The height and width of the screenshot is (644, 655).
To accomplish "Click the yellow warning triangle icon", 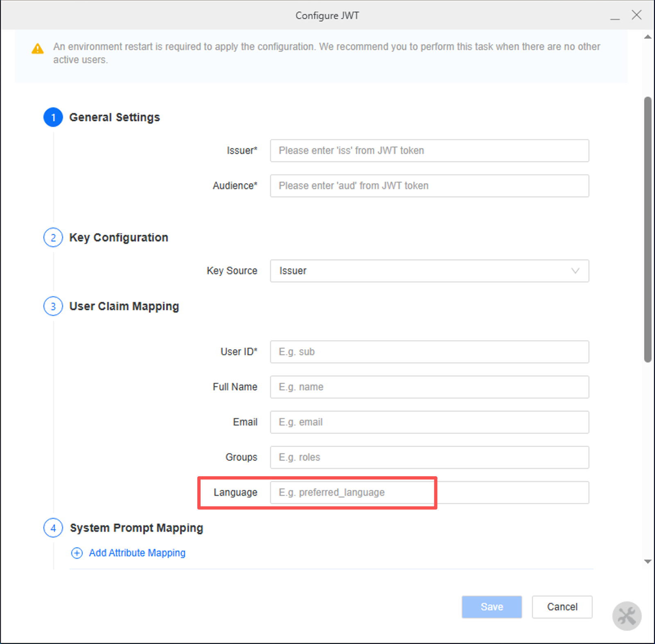I will [x=38, y=49].
